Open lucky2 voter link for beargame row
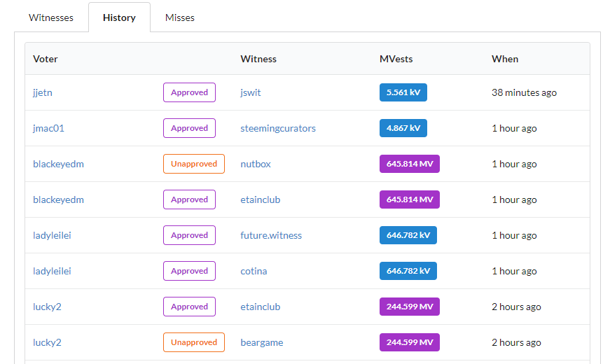This screenshot has height=364, width=603. [x=47, y=342]
